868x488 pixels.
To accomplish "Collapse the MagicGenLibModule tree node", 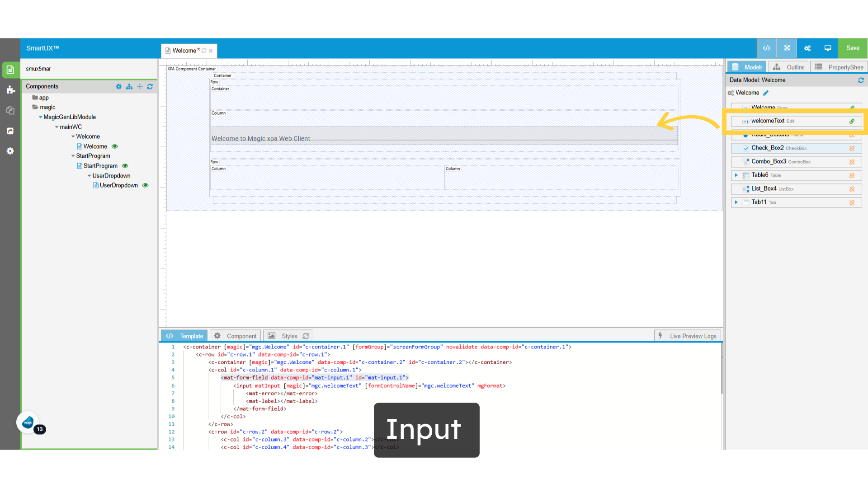I will (40, 117).
